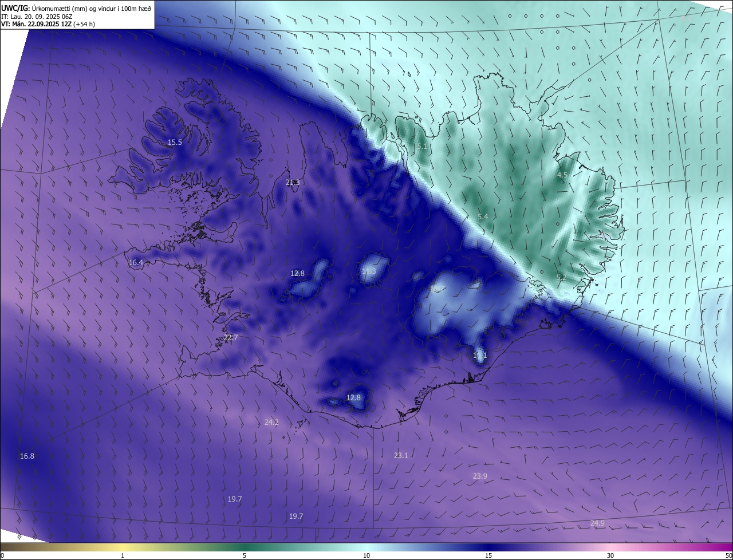Click the valid time 'VT: Mán. 22.09.2025 12Z (+54 h)'
The image size is (733, 560).
[48, 24]
